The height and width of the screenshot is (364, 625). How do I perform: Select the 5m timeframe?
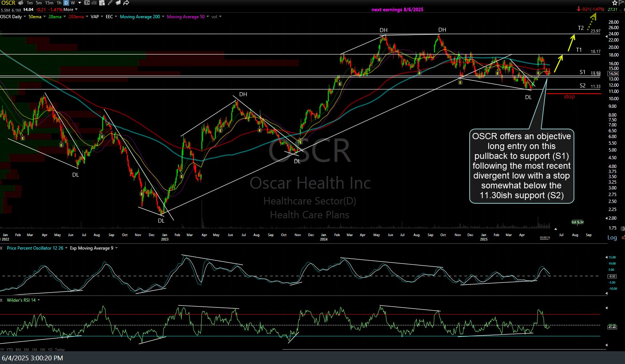pyautogui.click(x=39, y=3)
